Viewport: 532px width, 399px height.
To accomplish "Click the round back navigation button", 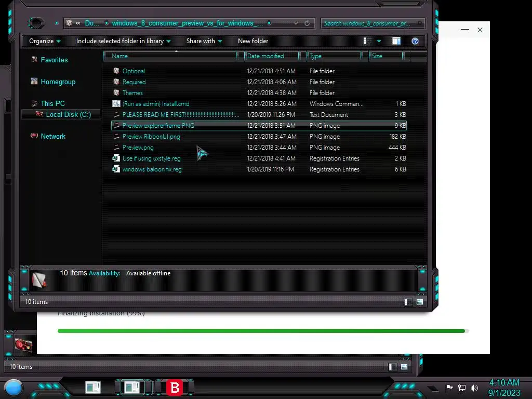I will (36, 23).
